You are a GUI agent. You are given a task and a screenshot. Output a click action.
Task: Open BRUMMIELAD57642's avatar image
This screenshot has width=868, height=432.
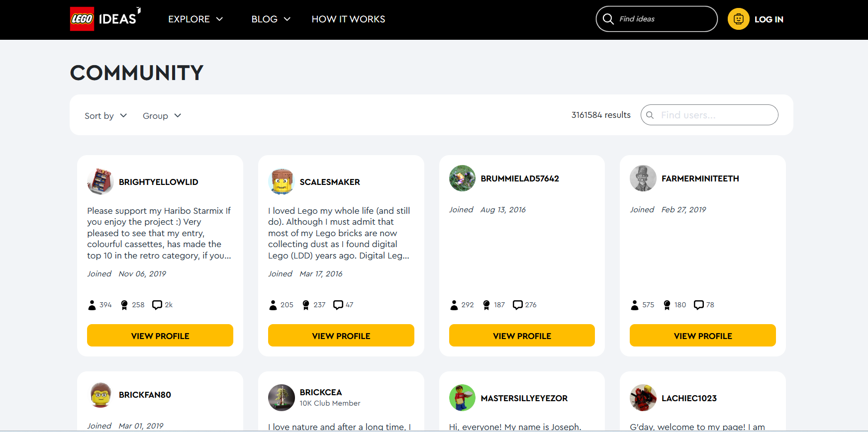(462, 178)
